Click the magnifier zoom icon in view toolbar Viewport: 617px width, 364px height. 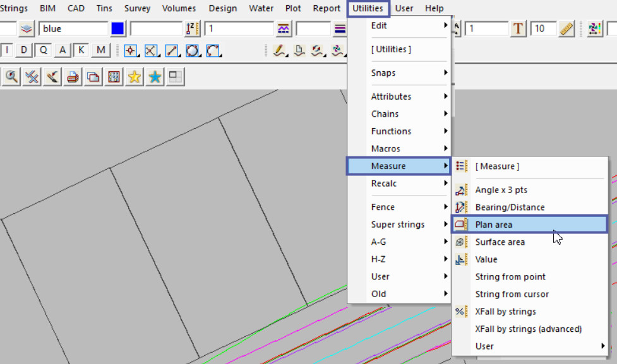(11, 77)
